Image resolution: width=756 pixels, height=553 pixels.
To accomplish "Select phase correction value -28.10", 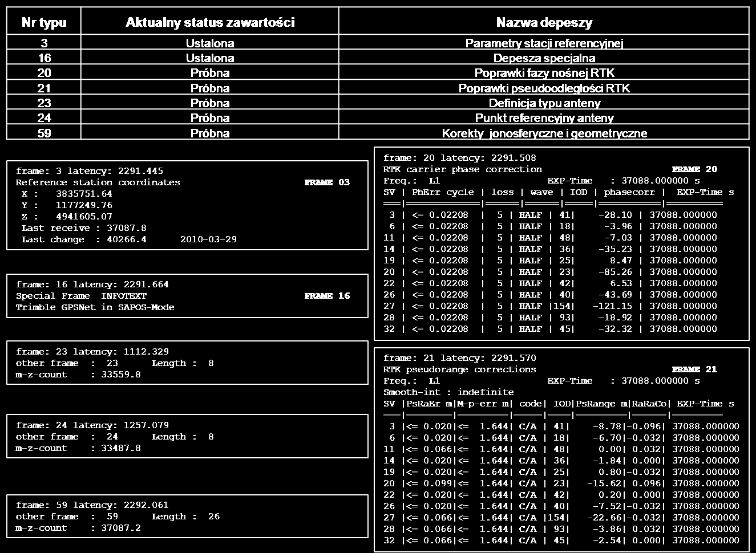I will point(615,215).
